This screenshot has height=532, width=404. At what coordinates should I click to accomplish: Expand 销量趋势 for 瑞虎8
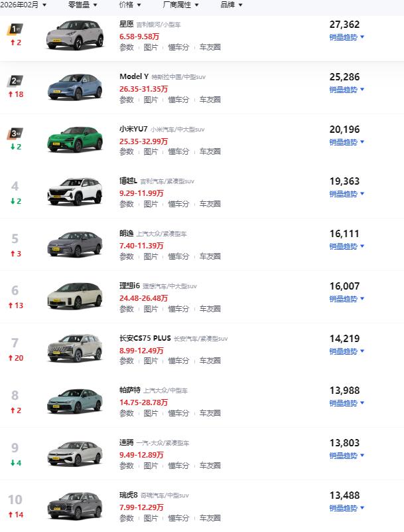(x=347, y=508)
